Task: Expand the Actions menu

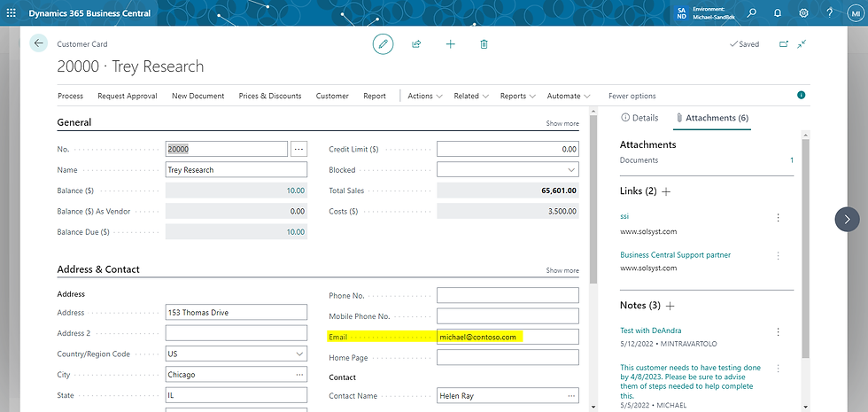Action: pos(425,96)
